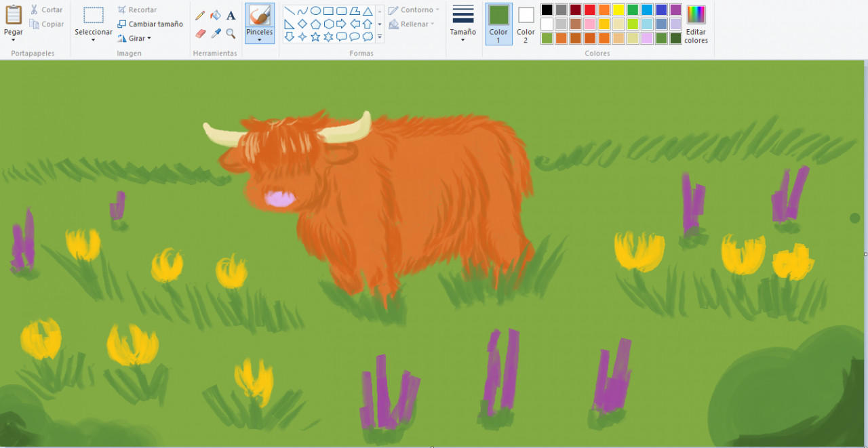Expand the Pinceles brush dropdown
Screen dimensions: 868x448
(260, 40)
